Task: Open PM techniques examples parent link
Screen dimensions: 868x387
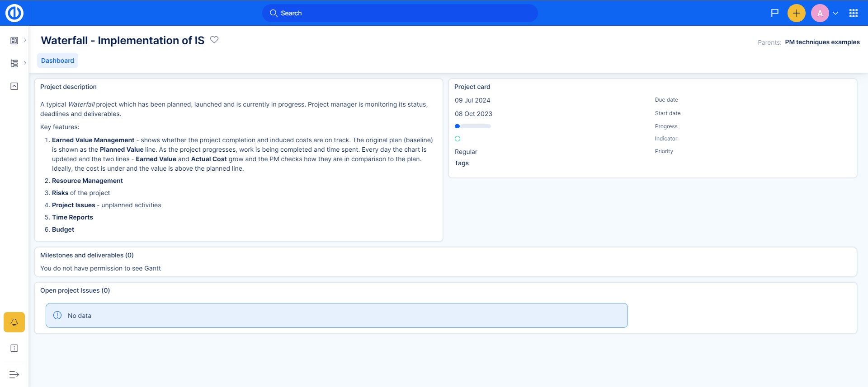Action: pyautogui.click(x=822, y=42)
